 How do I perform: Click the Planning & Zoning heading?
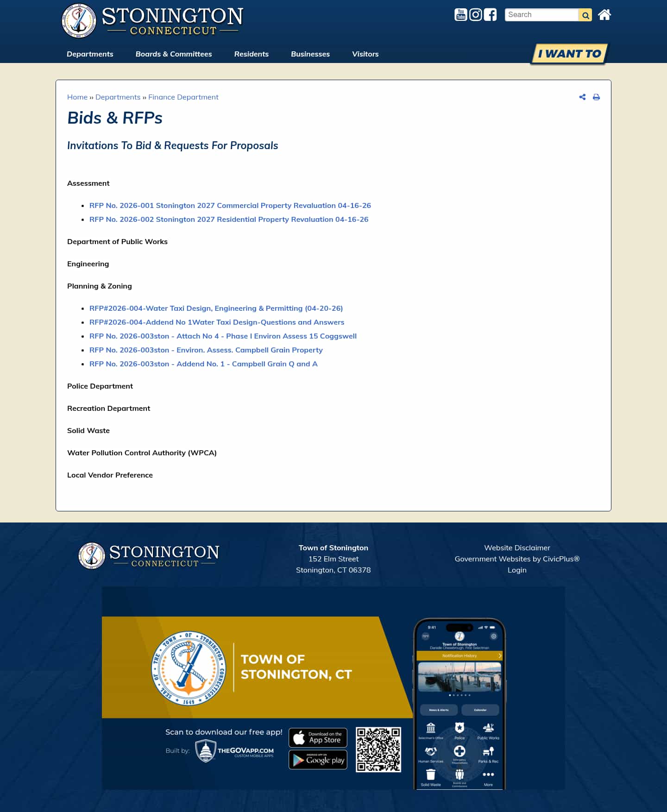pyautogui.click(x=100, y=286)
